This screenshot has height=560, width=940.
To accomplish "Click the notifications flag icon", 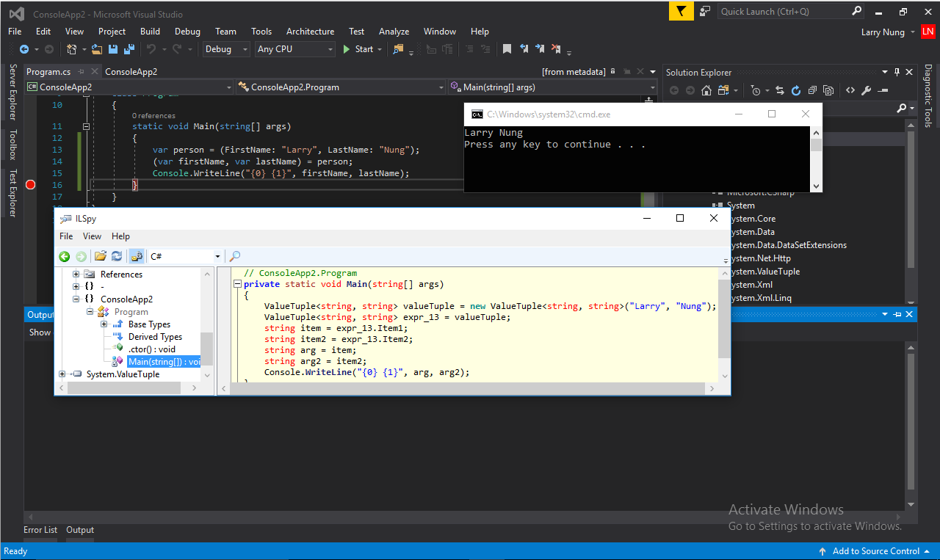I will (681, 11).
